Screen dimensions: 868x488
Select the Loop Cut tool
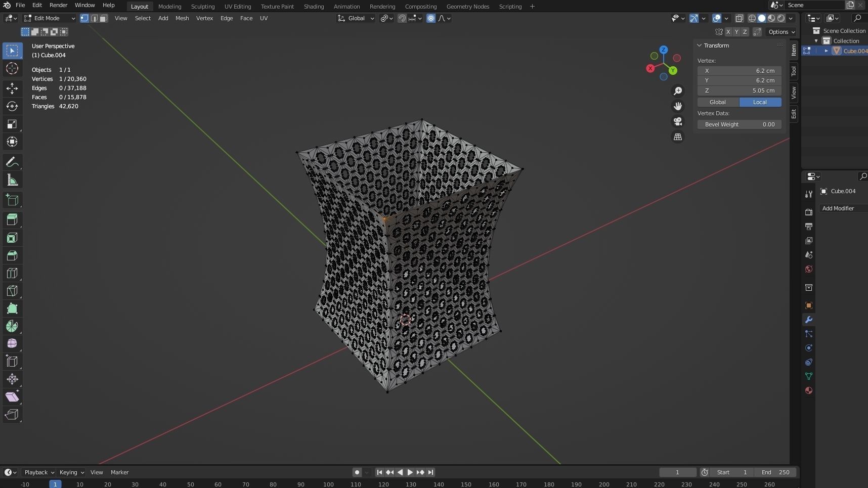tap(12, 273)
